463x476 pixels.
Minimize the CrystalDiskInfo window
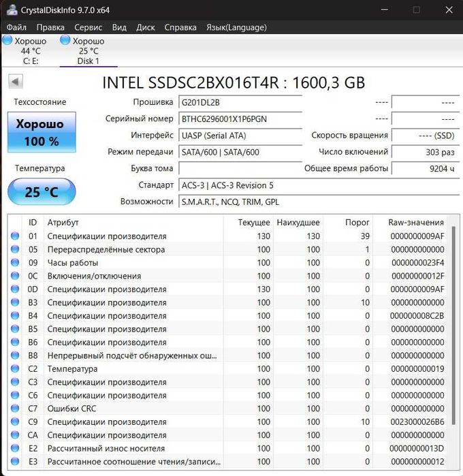point(385,10)
